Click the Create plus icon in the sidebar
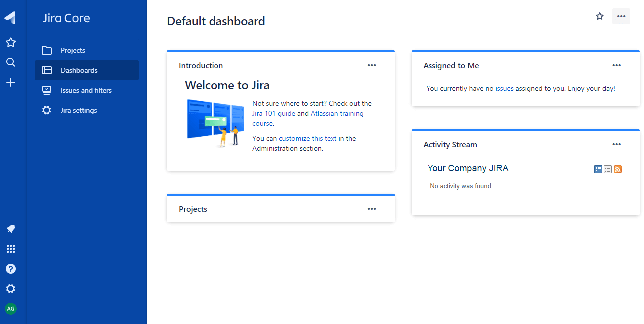 tap(10, 82)
